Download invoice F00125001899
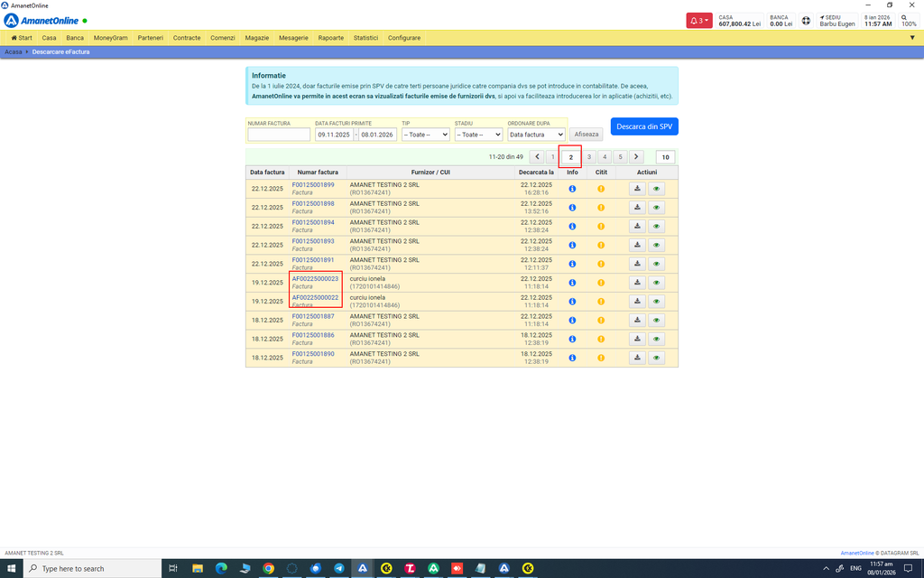924x578 pixels. [x=637, y=189]
